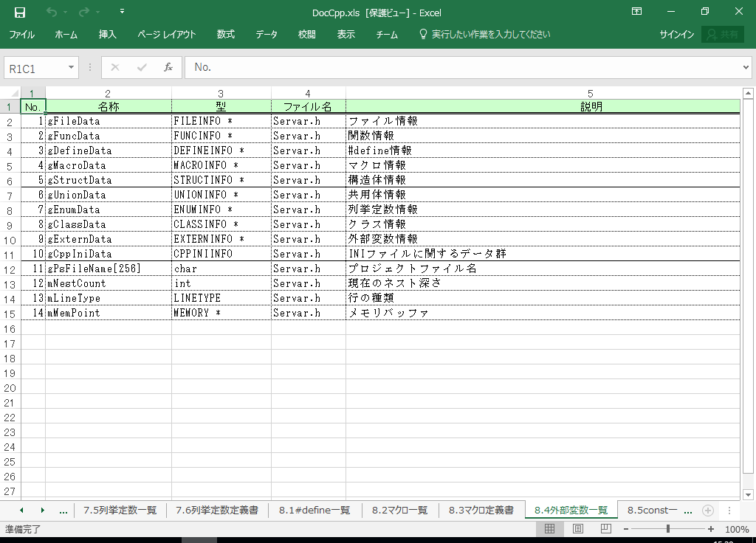Screen dimensions: 756x543
Task: Click the Save icon in title bar
Action: tap(20, 12)
